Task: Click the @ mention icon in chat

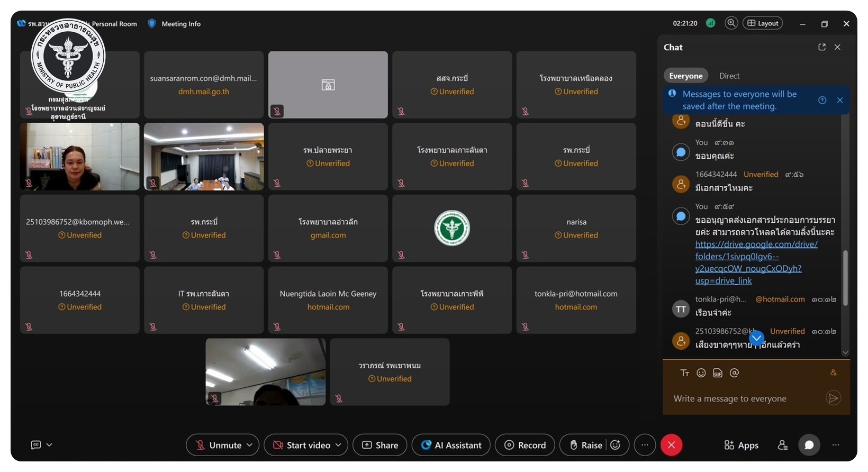Action: [734, 373]
